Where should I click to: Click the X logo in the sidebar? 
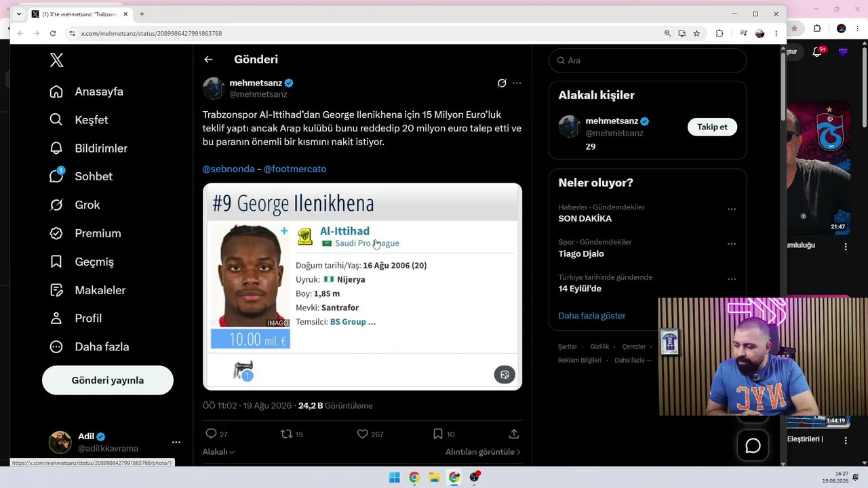click(x=57, y=60)
